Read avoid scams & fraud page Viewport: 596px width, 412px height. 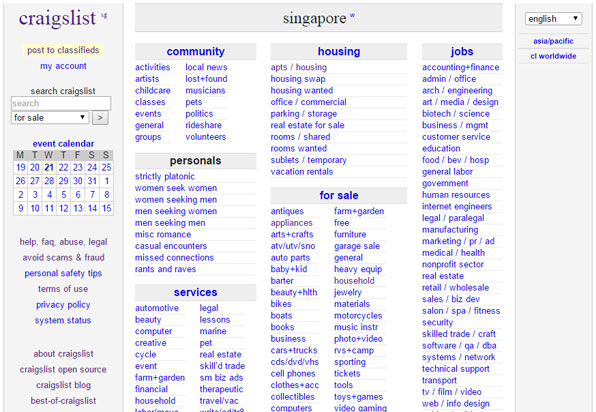tap(63, 258)
